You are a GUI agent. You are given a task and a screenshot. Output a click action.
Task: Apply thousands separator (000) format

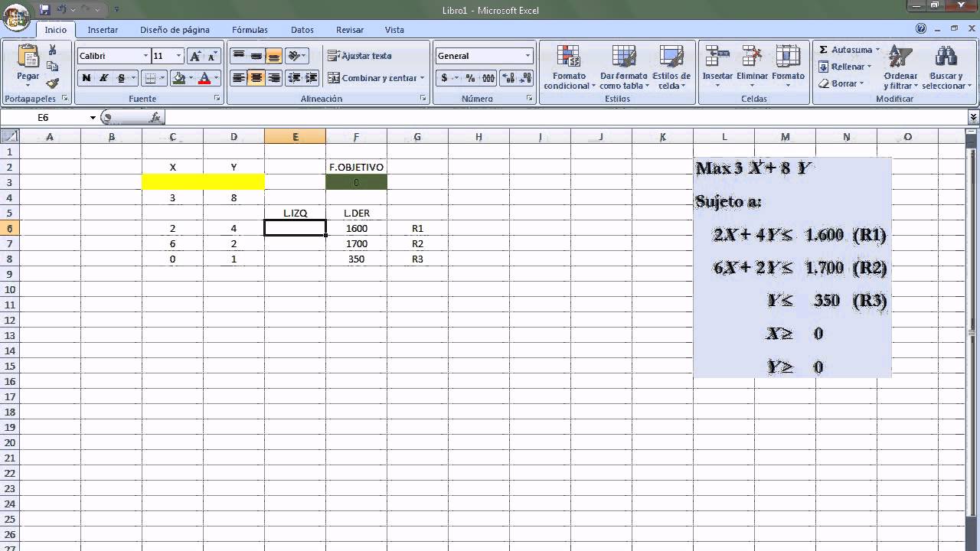tap(487, 78)
